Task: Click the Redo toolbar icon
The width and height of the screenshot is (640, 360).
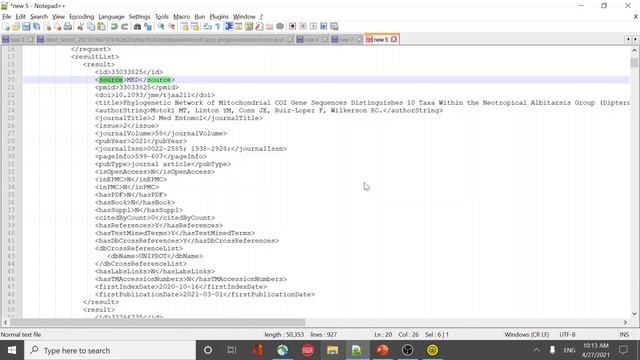Action: (124, 27)
